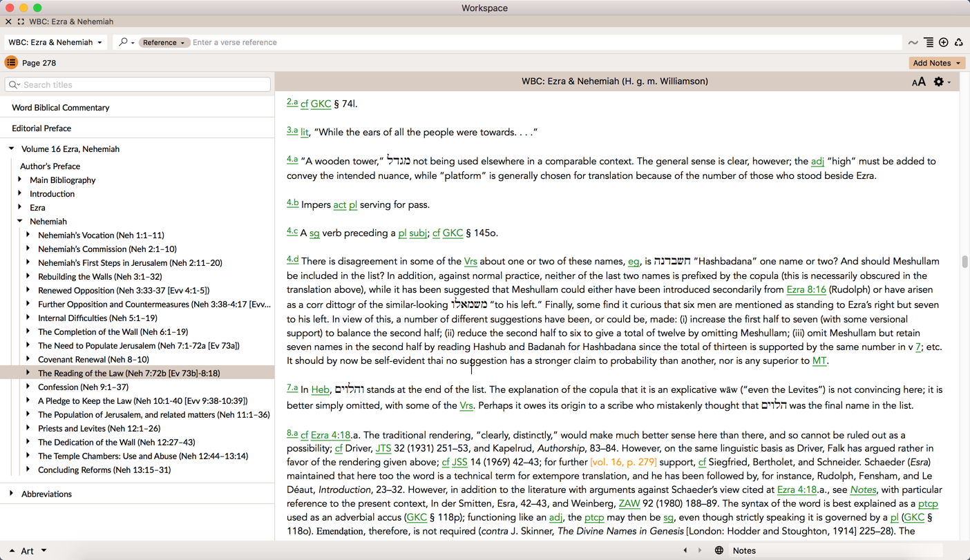Click the Page 278 label
The height and width of the screenshot is (560, 970).
39,63
